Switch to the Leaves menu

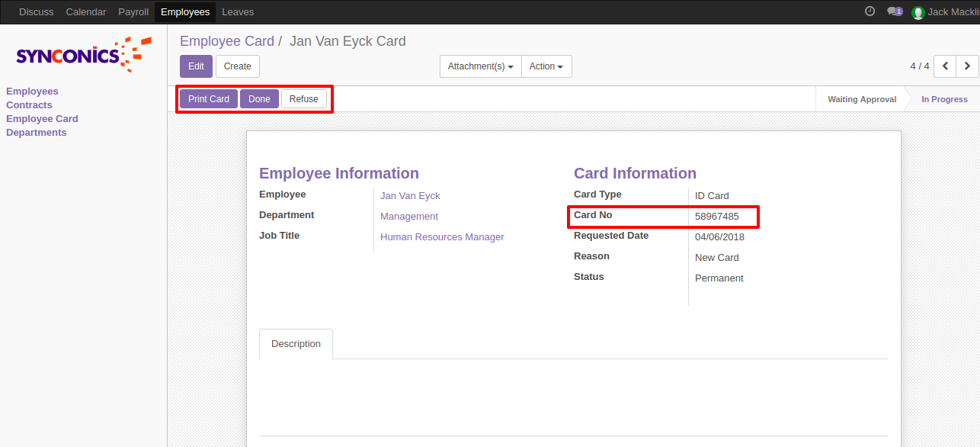click(238, 11)
